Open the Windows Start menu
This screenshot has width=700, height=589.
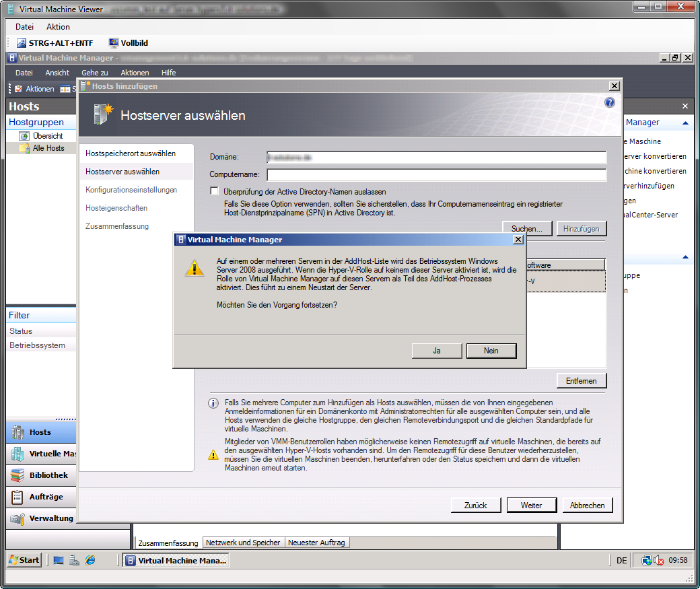pos(24,560)
